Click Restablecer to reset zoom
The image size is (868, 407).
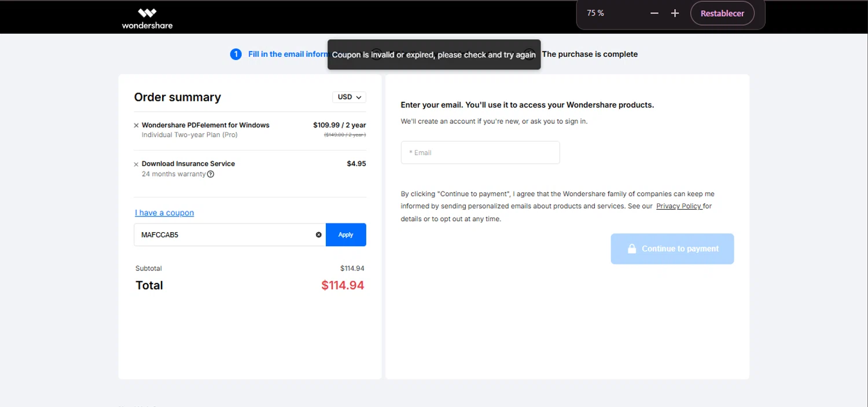[x=722, y=13]
